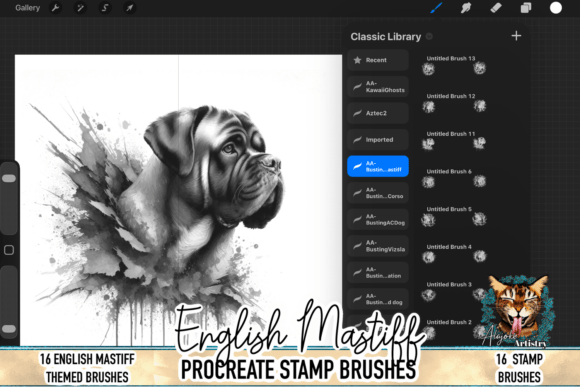Image resolution: width=580 pixels, height=387 pixels.
Task: Open the AA-KawaiiGhosts brush set
Action: click(378, 87)
